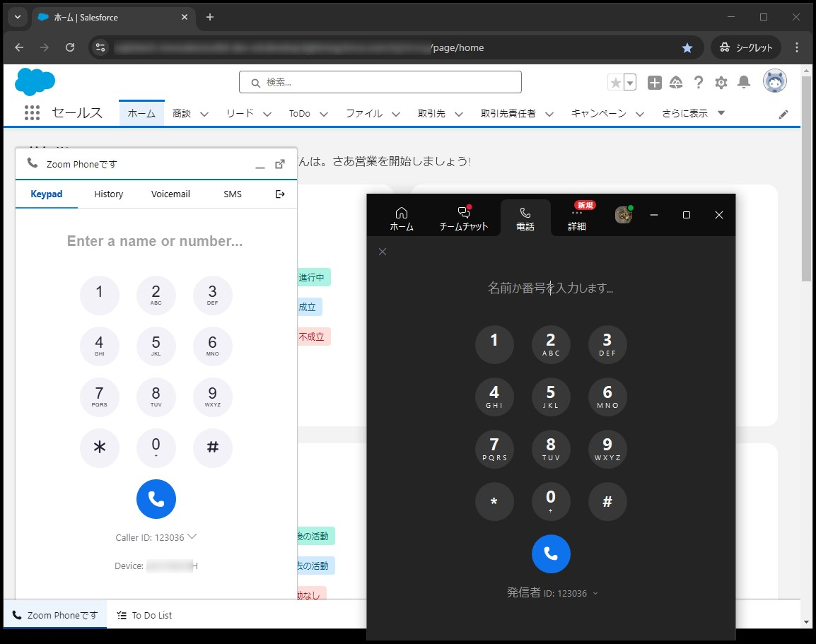
Task: Dial 5 JKL on Salesforce Zoom Phone keypad
Action: click(156, 346)
